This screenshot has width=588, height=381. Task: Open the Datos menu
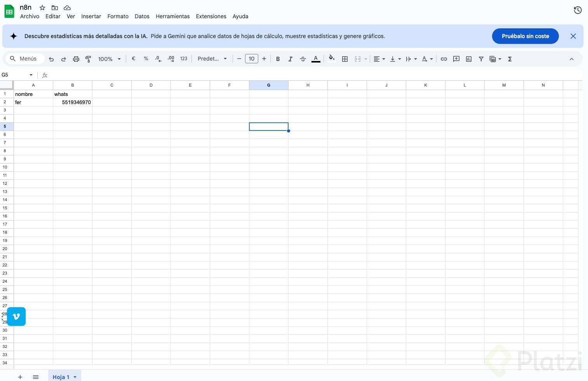coord(142,16)
